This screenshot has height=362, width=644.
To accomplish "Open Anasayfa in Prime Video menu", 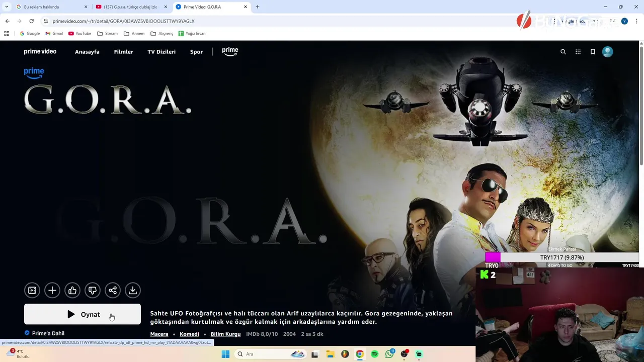I will coord(87,52).
